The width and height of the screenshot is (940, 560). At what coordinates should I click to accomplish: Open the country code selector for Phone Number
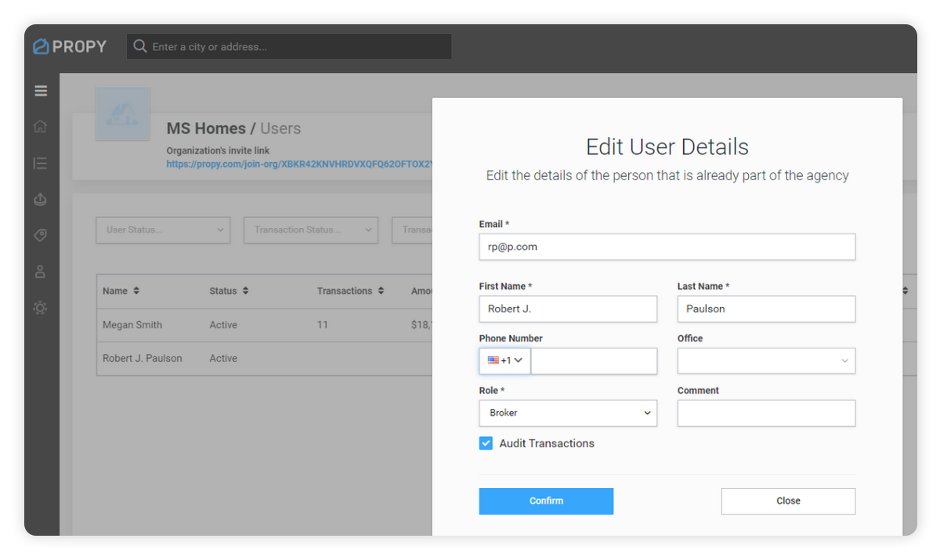(x=504, y=360)
